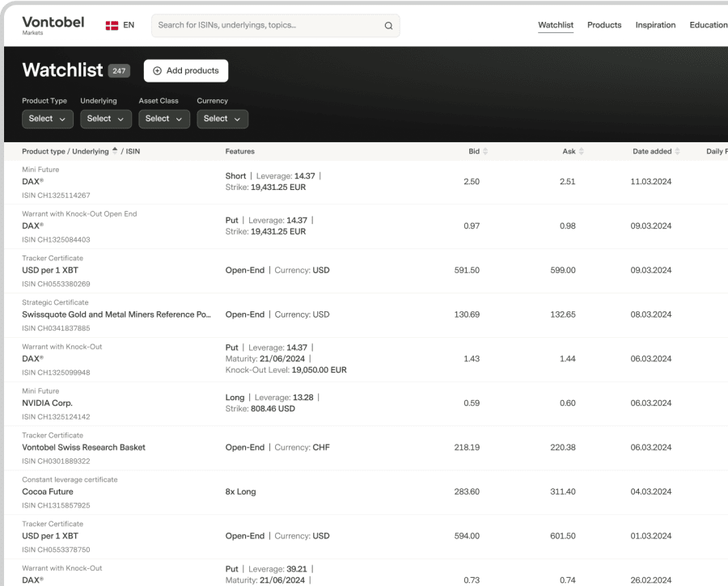Click the search magnifier icon
Viewport: 728px width, 586px height.
(x=388, y=26)
